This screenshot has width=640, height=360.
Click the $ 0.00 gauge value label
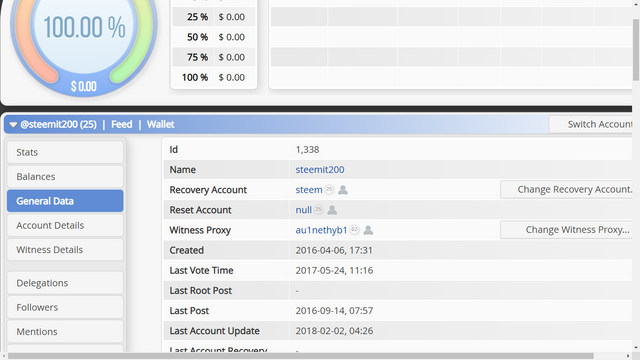tap(84, 87)
